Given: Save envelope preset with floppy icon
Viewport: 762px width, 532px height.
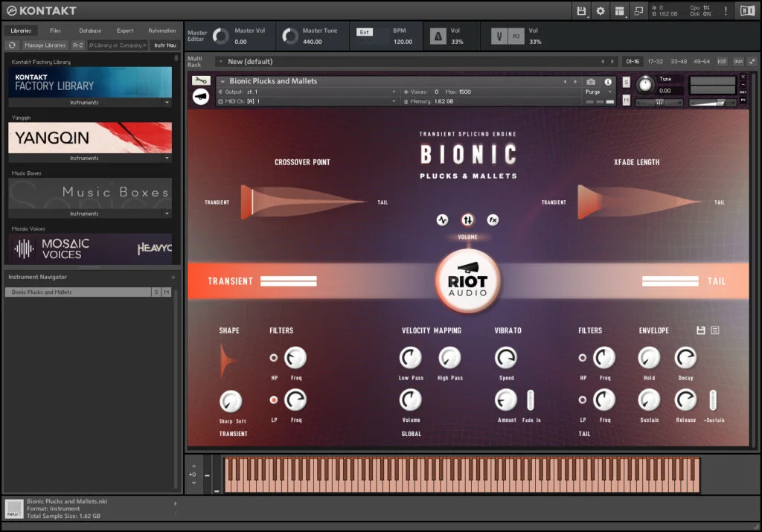Looking at the screenshot, I should point(701,330).
